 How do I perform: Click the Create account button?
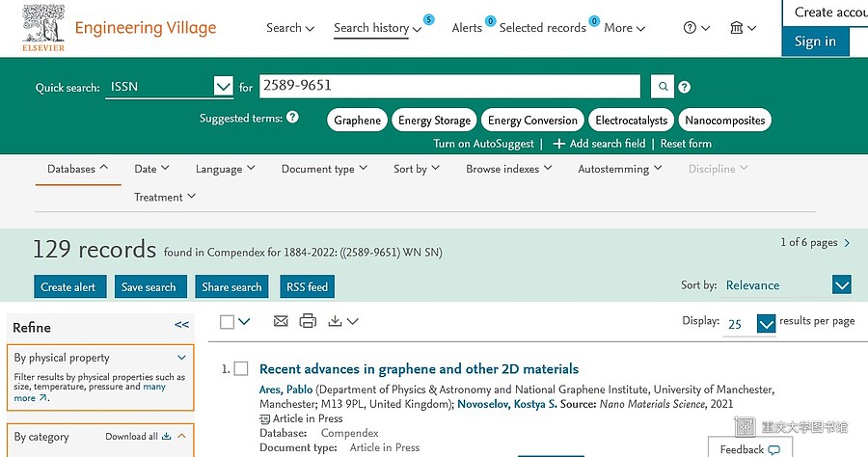(x=825, y=13)
